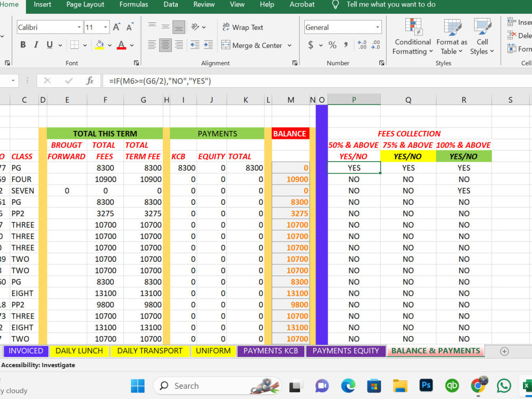This screenshot has height=399, width=532.
Task: Click into the formula bar text
Action: 317,81
